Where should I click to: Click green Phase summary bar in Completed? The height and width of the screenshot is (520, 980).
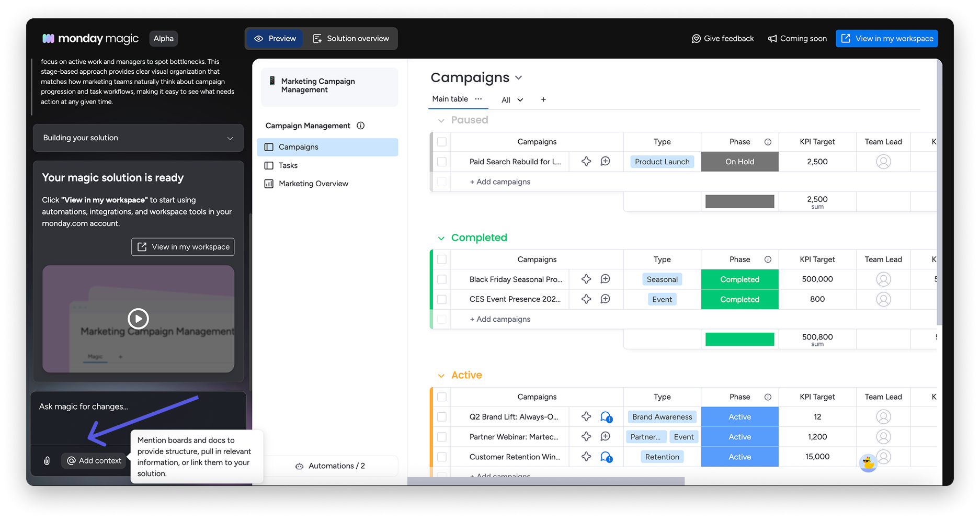(739, 339)
